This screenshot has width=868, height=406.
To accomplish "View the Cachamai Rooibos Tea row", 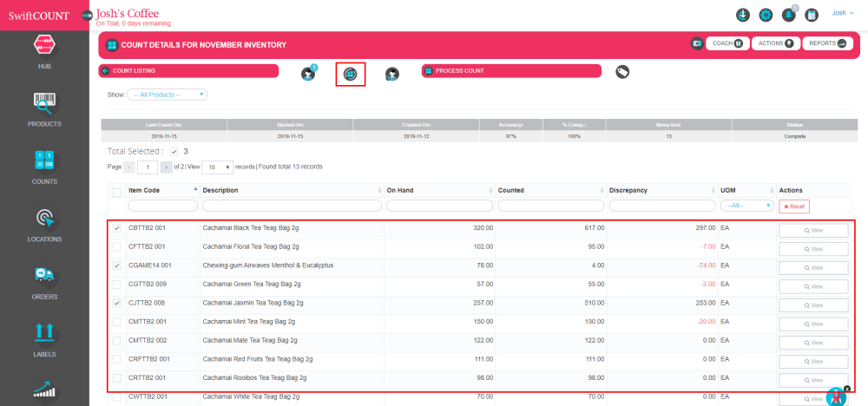I will [x=813, y=381].
